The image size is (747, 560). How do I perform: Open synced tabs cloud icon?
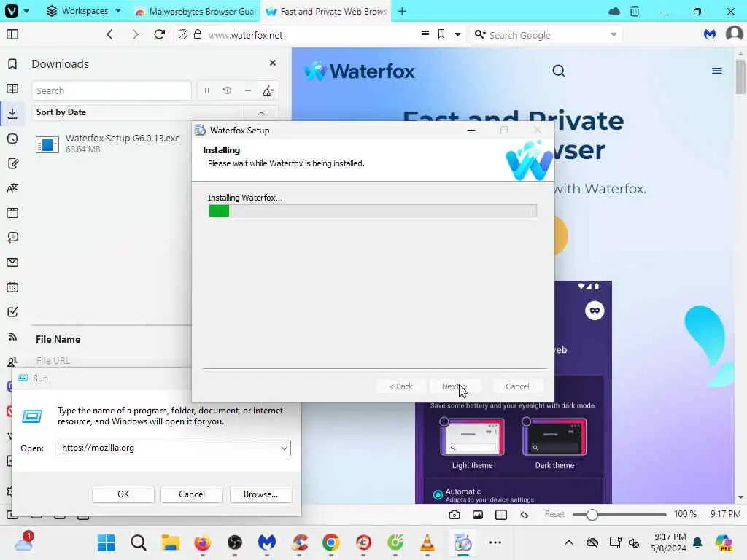point(614,11)
